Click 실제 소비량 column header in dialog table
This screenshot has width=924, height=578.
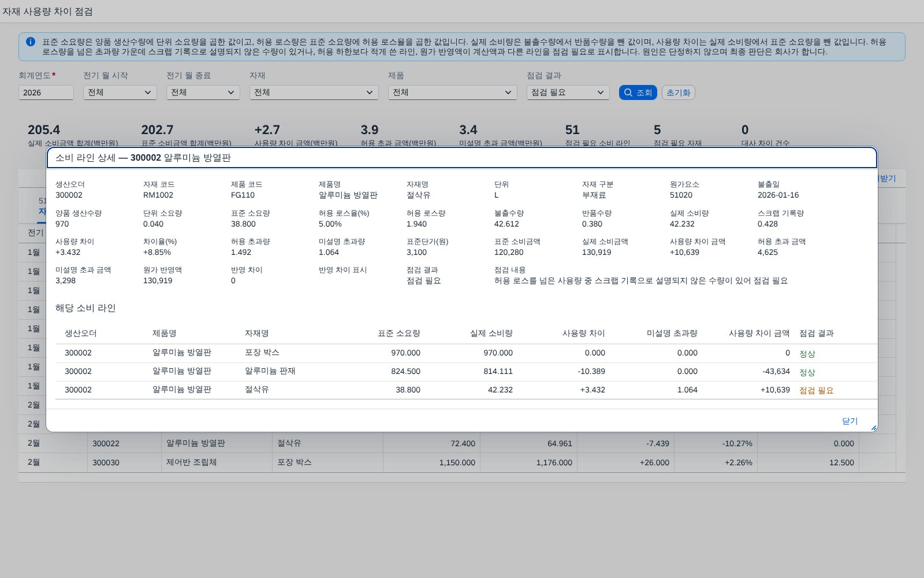491,334
